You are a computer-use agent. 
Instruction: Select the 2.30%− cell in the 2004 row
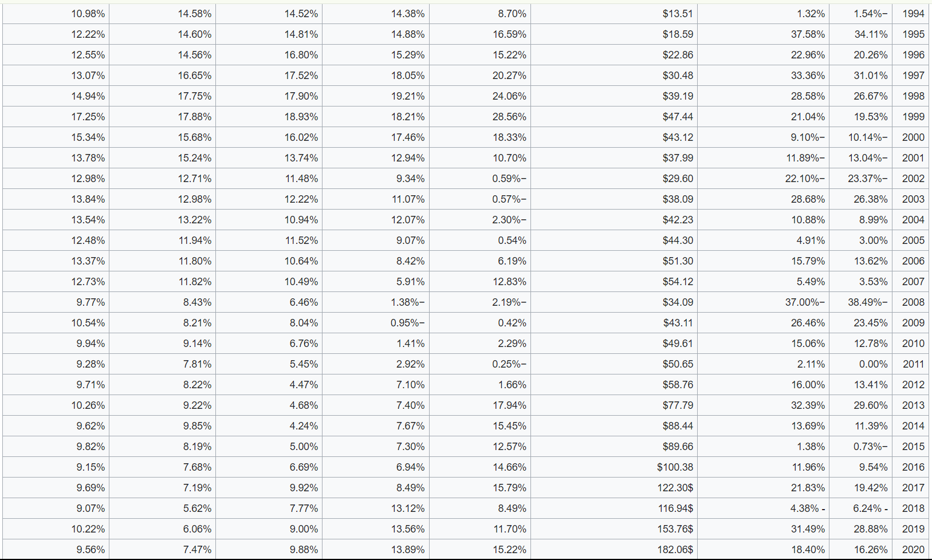tap(509, 220)
